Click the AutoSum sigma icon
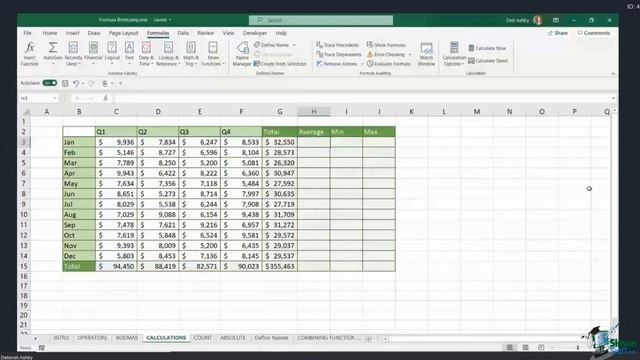Image resolution: width=640 pixels, height=360 pixels. [x=53, y=48]
